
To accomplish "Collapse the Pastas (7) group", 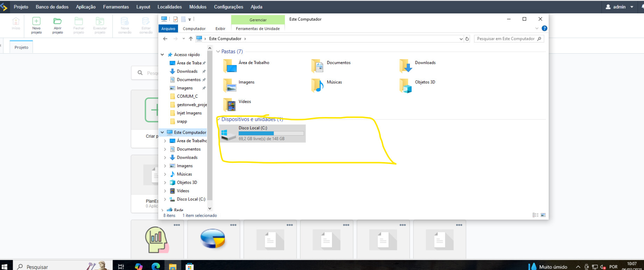I will (x=218, y=51).
